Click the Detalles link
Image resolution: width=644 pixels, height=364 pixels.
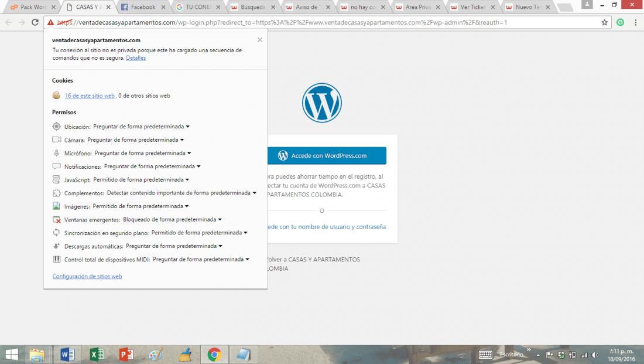coord(136,58)
